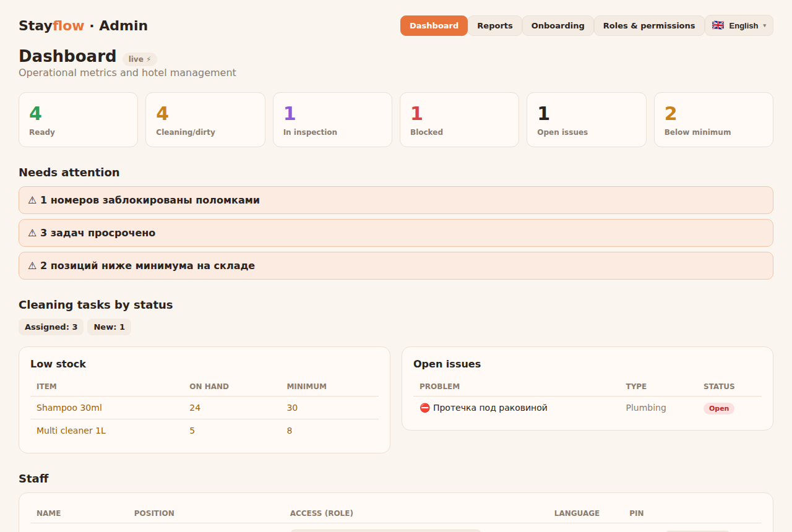Click the MINIMUM column header
The image size is (792, 532).
[x=306, y=386]
